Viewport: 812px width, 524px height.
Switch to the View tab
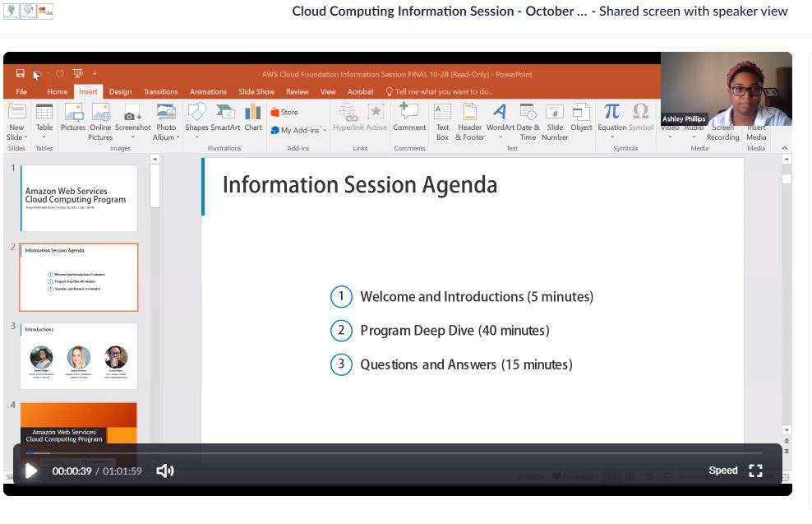(x=328, y=92)
